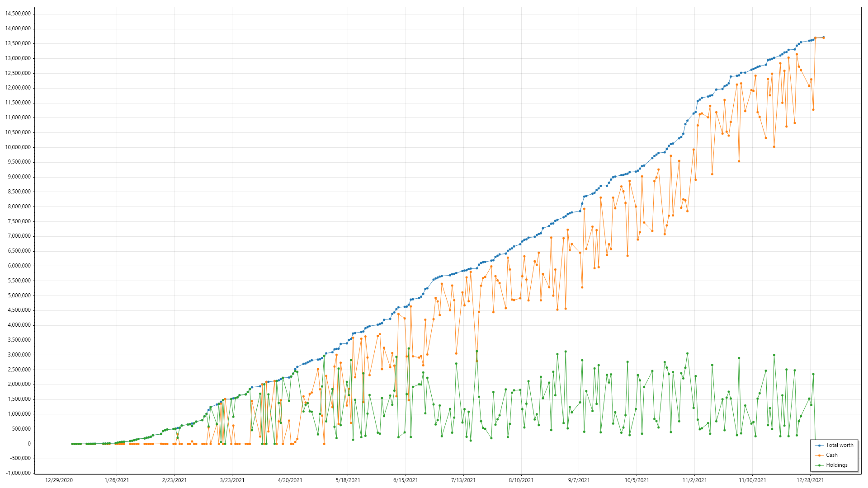Image resolution: width=868 pixels, height=488 pixels.
Task: Click the 13,000,000 y-axis label
Action: point(18,58)
